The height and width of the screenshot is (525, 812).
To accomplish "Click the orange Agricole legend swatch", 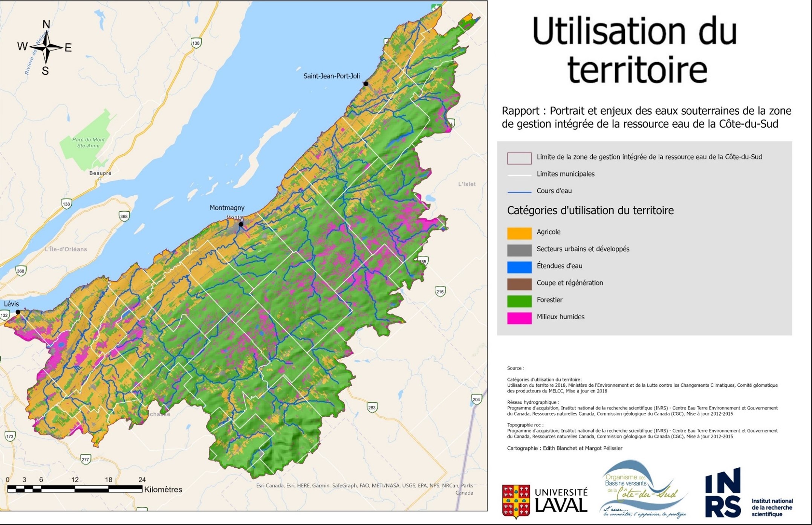I will (x=519, y=233).
